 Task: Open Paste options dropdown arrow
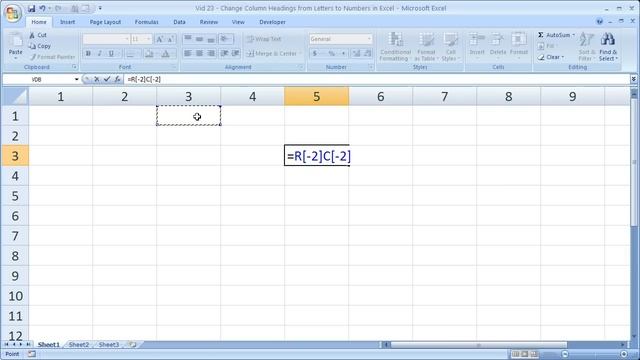(x=16, y=58)
